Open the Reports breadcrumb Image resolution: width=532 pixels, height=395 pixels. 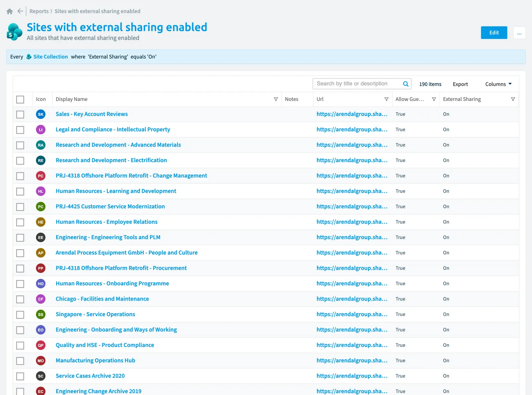coord(39,11)
